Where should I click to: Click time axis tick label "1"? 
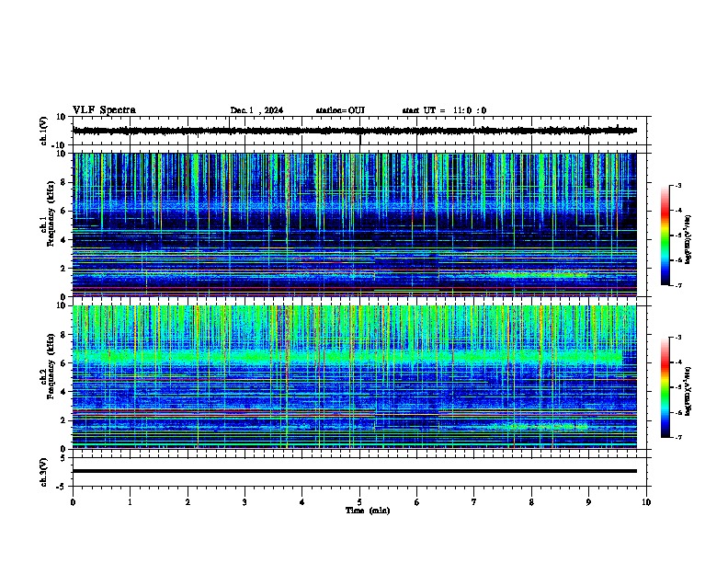[x=130, y=502]
